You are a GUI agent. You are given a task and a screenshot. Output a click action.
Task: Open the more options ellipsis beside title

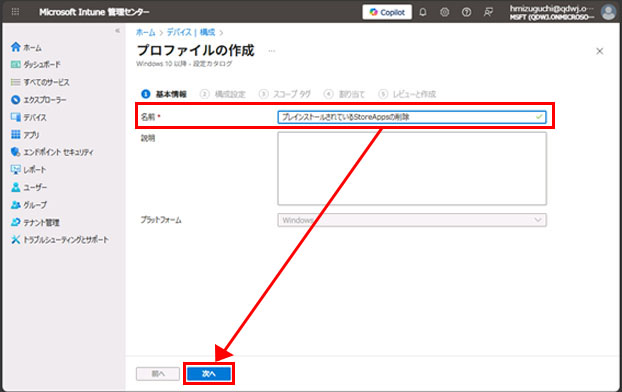(x=272, y=51)
